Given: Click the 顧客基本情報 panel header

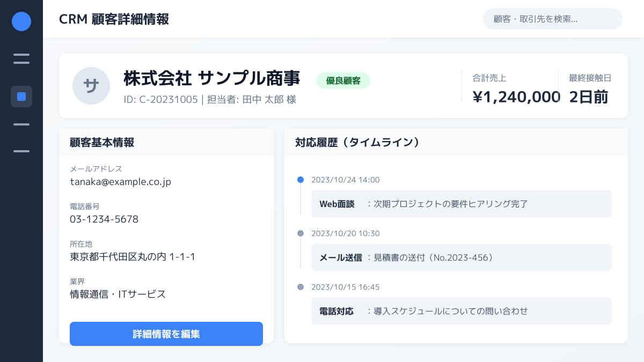Looking at the screenshot, I should click(x=102, y=143).
